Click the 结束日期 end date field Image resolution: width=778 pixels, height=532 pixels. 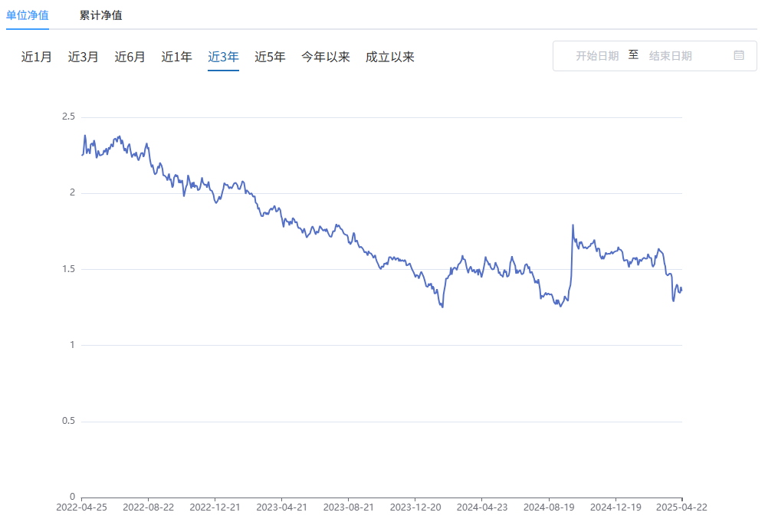coord(670,56)
